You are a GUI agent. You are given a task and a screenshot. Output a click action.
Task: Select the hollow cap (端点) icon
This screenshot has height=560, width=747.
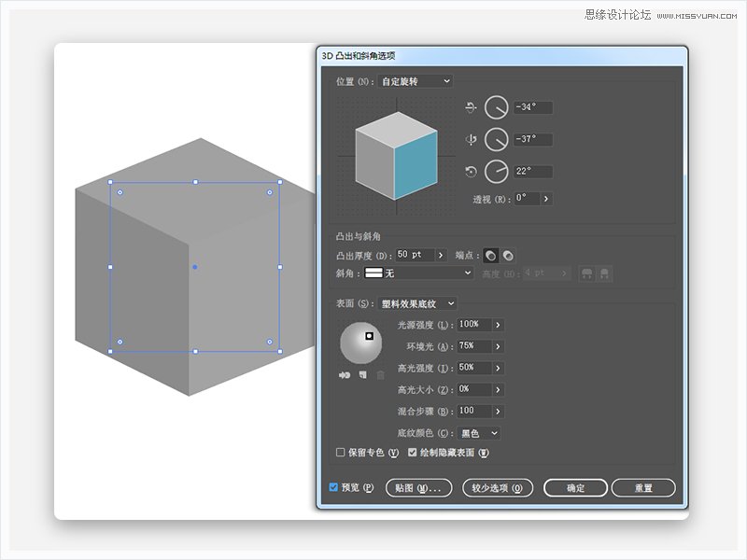508,256
